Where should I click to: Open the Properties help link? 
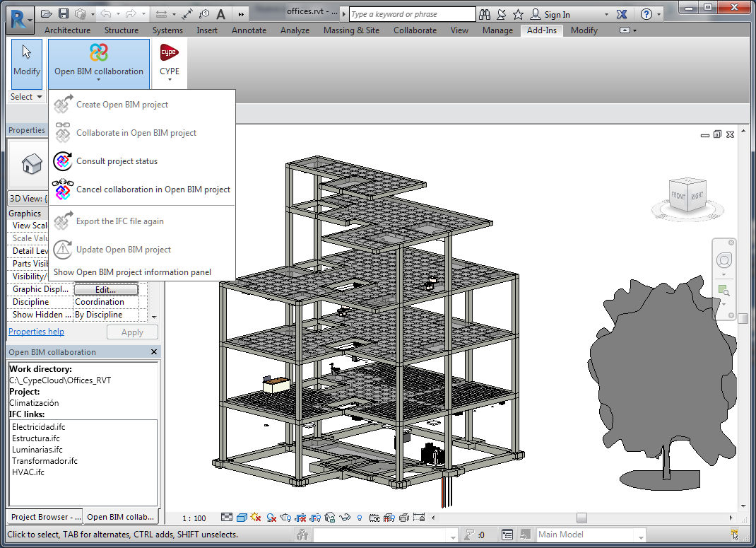(x=36, y=332)
